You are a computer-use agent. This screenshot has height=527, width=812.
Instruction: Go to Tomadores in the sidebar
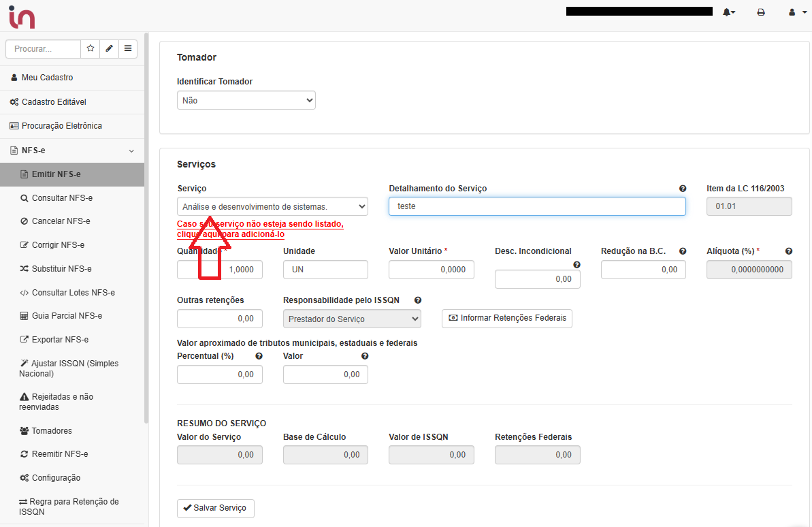51,431
